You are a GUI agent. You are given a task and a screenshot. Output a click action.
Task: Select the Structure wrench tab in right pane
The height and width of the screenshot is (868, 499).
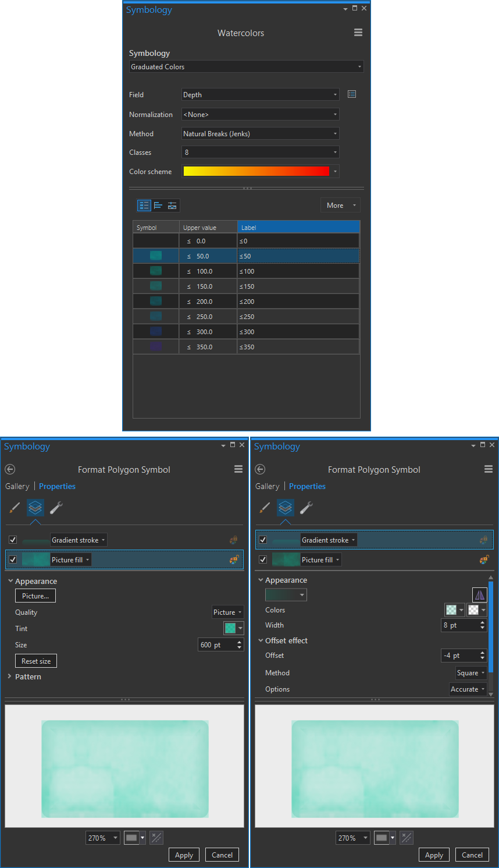(x=306, y=508)
